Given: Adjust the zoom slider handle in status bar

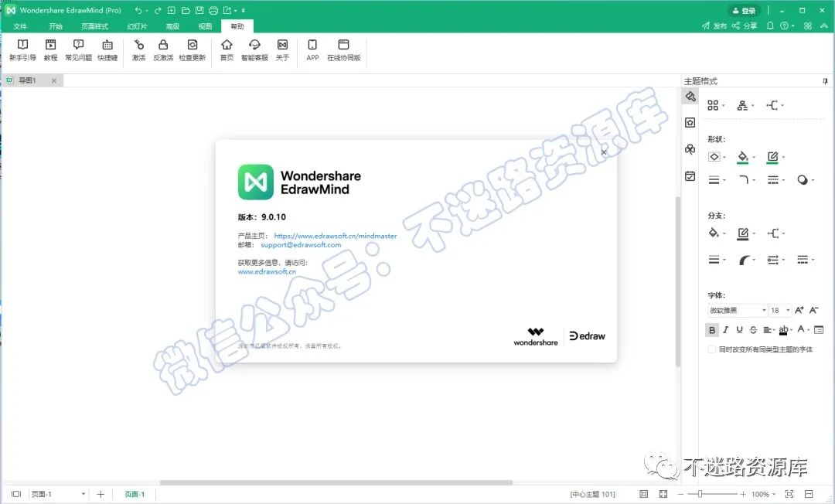Looking at the screenshot, I should [x=700, y=494].
